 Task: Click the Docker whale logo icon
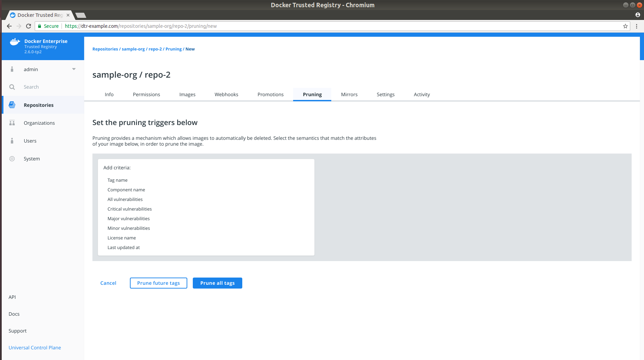point(15,42)
